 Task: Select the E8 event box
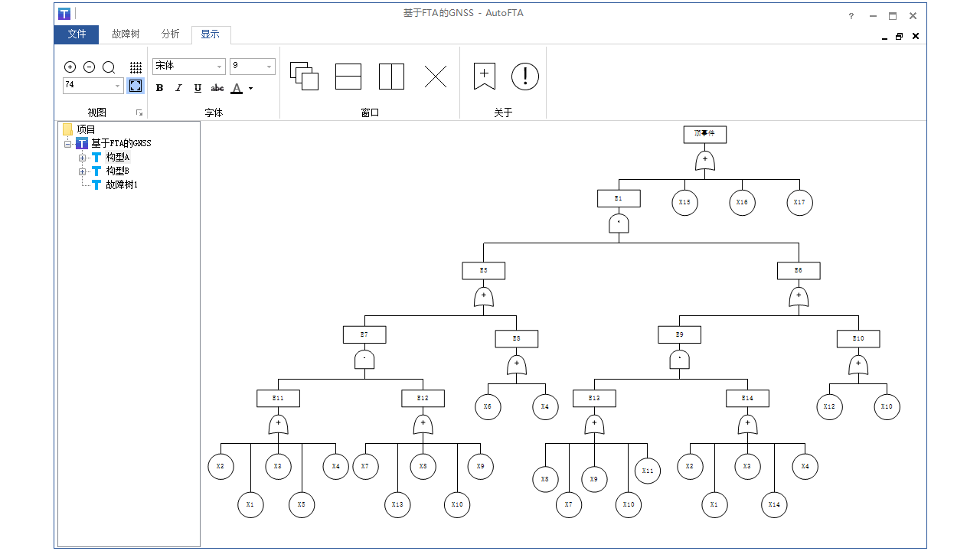point(517,339)
